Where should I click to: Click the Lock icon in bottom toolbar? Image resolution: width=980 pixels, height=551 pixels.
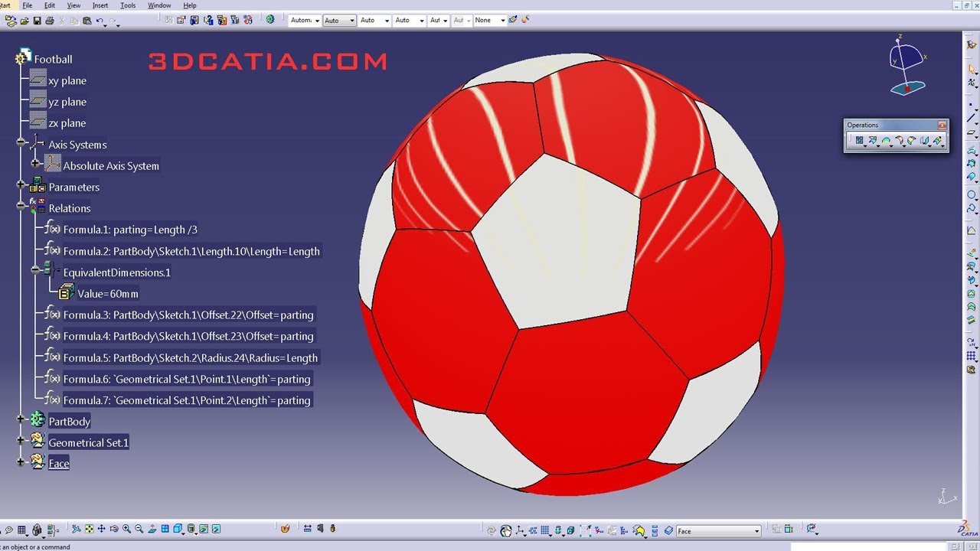(x=37, y=530)
